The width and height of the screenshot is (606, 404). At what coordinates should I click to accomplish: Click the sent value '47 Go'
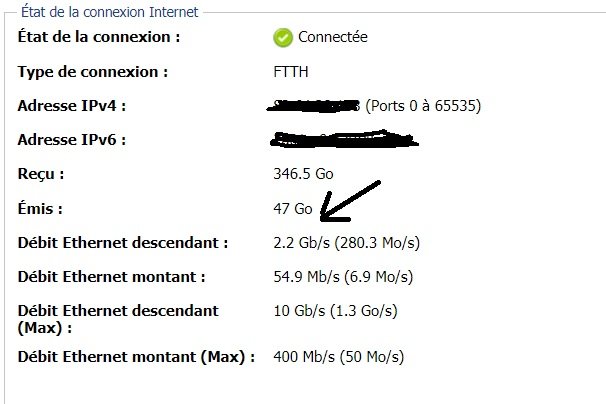pos(293,209)
